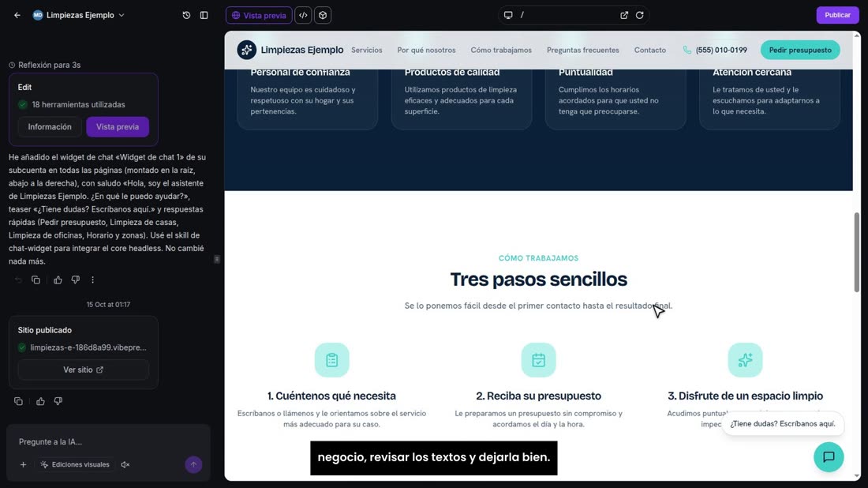This screenshot has width=868, height=488.
Task: Click the sparkle icon for step 3
Action: point(745,360)
